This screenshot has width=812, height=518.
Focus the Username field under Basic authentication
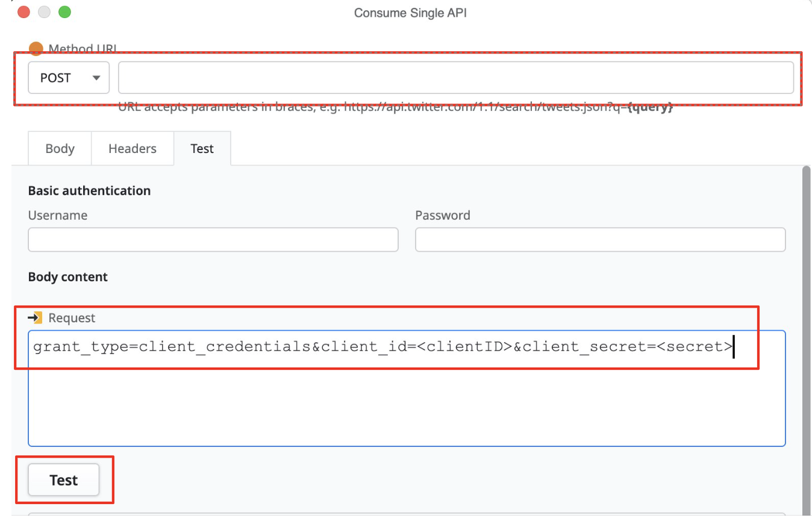coord(212,239)
